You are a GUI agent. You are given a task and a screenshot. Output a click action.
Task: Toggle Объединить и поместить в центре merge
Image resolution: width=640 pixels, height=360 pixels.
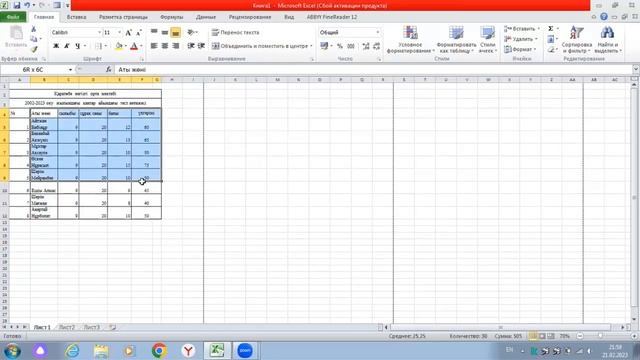pos(261,46)
